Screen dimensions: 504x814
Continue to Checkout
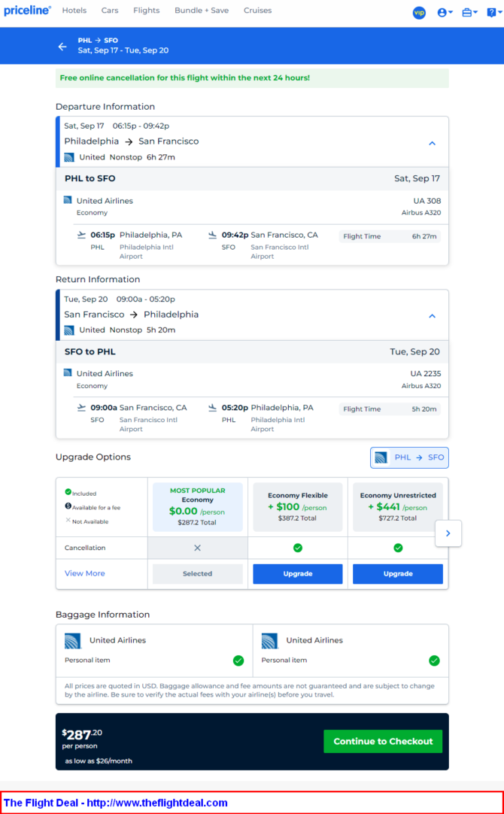pos(383,741)
